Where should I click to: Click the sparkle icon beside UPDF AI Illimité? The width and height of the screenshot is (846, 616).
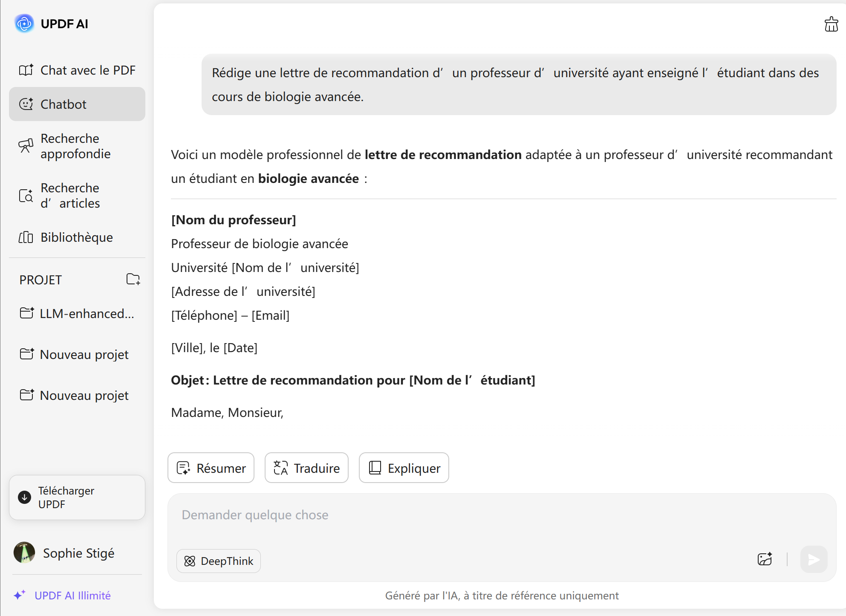pyautogui.click(x=20, y=595)
